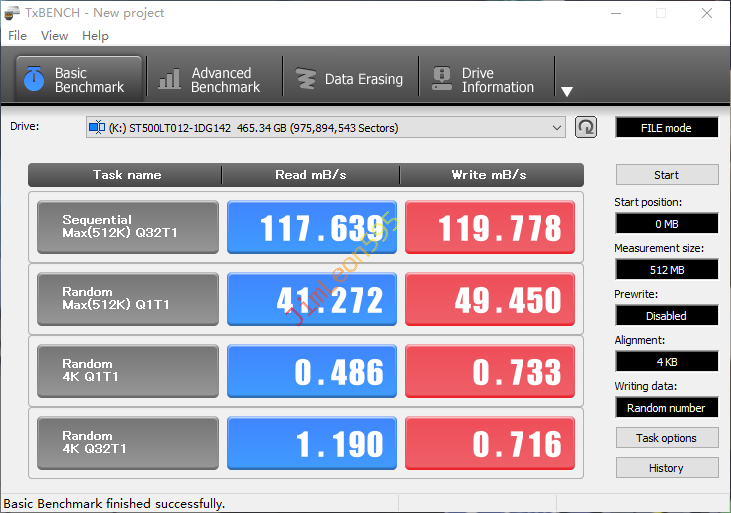Select the Random 4K Q32T1 task button
731x513 pixels.
[x=127, y=443]
